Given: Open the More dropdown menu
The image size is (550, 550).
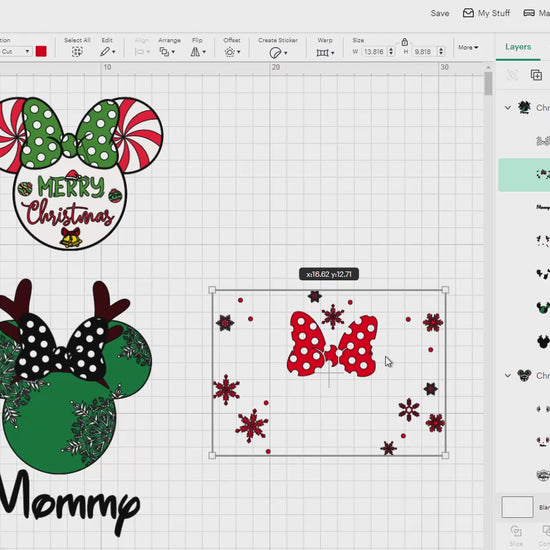Looking at the screenshot, I should pyautogui.click(x=468, y=47).
